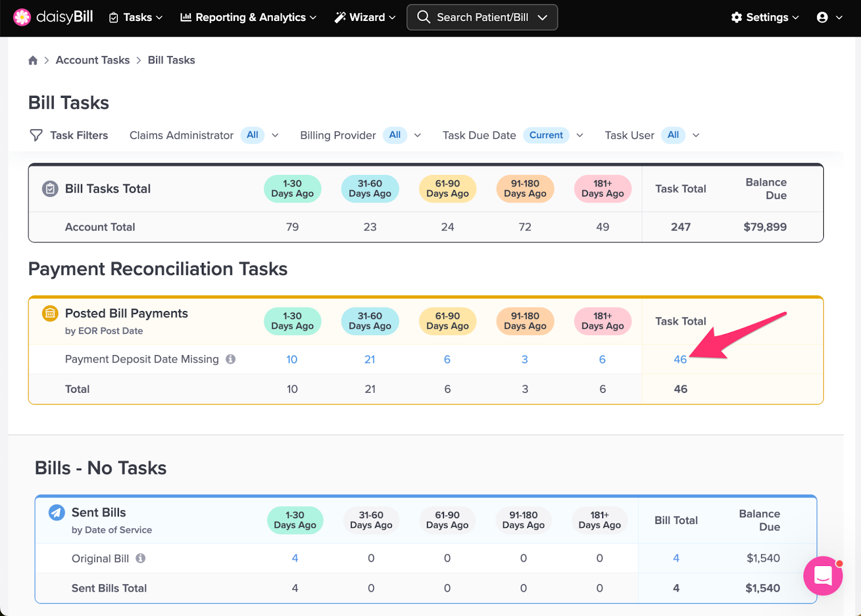Click the Task Total 46 link

[680, 359]
